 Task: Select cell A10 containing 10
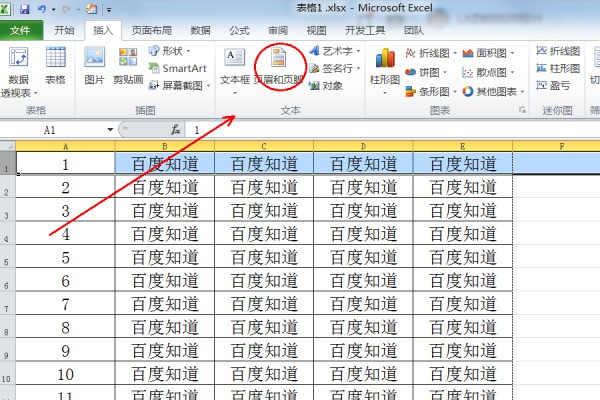pyautogui.click(x=65, y=373)
